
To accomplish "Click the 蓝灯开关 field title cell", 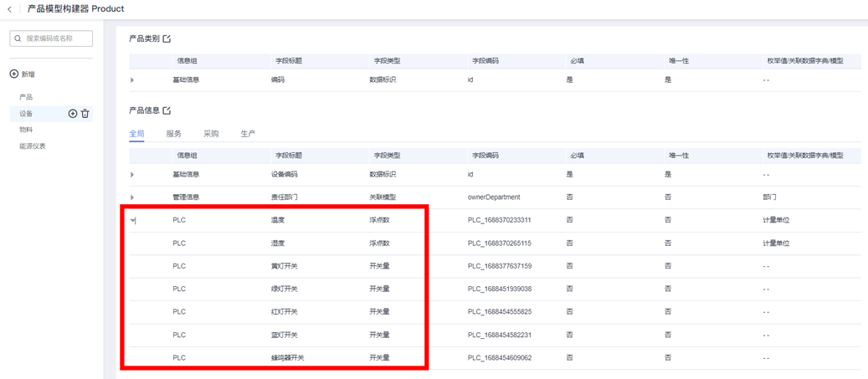I will [284, 335].
